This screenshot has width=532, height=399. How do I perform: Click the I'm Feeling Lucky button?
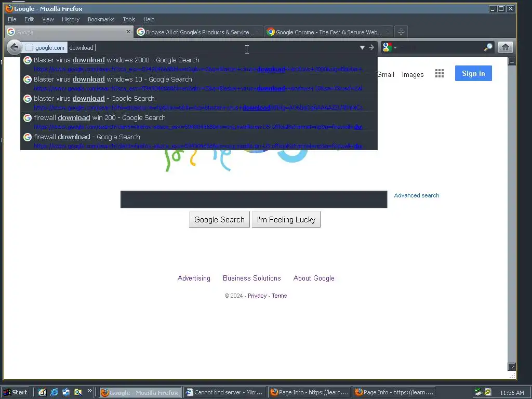(x=286, y=220)
